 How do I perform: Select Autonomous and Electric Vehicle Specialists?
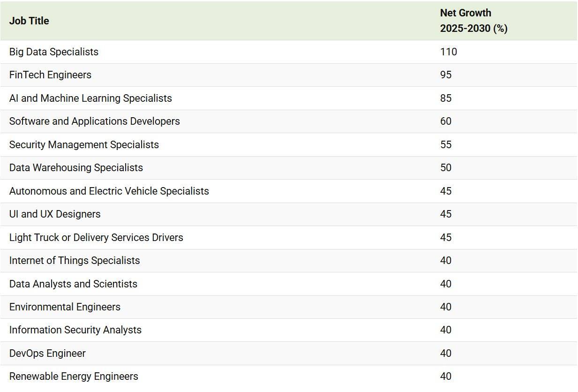point(109,191)
